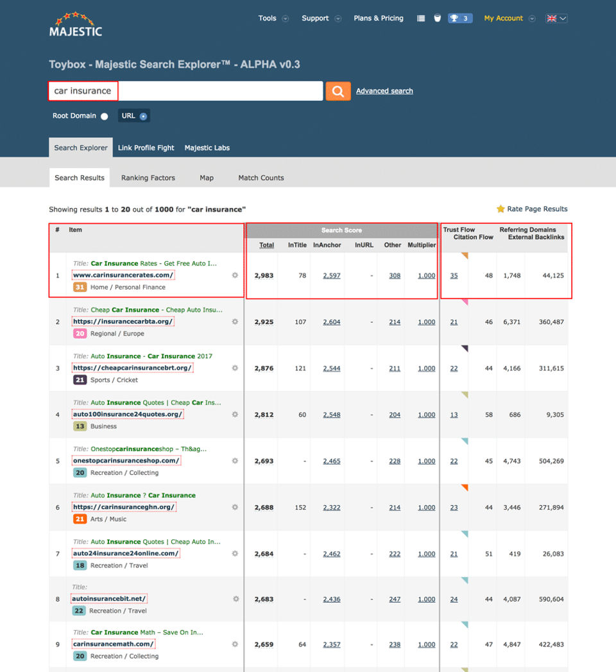Switch to the Majestic Labs tab

(x=207, y=148)
